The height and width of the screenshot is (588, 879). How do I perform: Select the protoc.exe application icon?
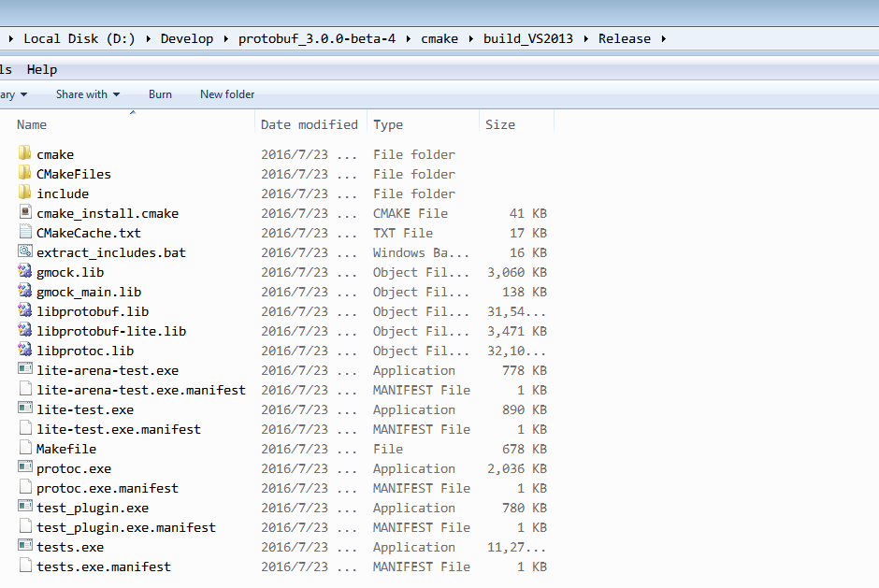pos(24,466)
